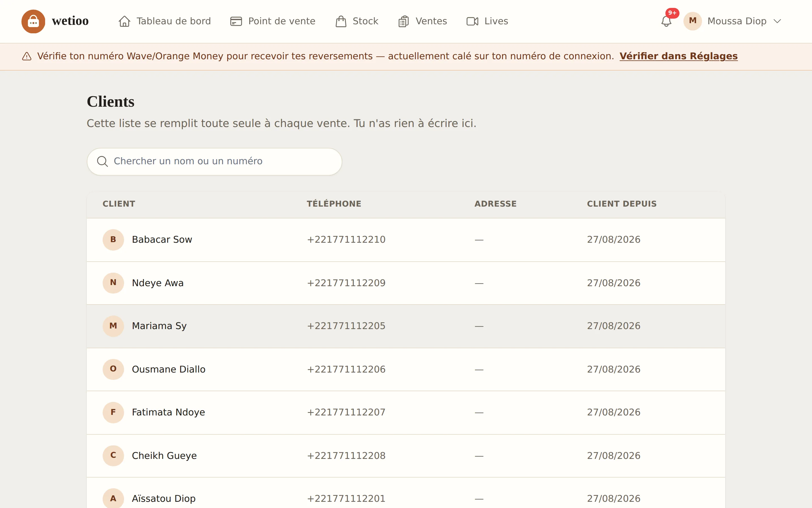Screen dimensions: 812x508
Task: Click Mariama Sy's M avatar
Action: pyautogui.click(x=113, y=326)
